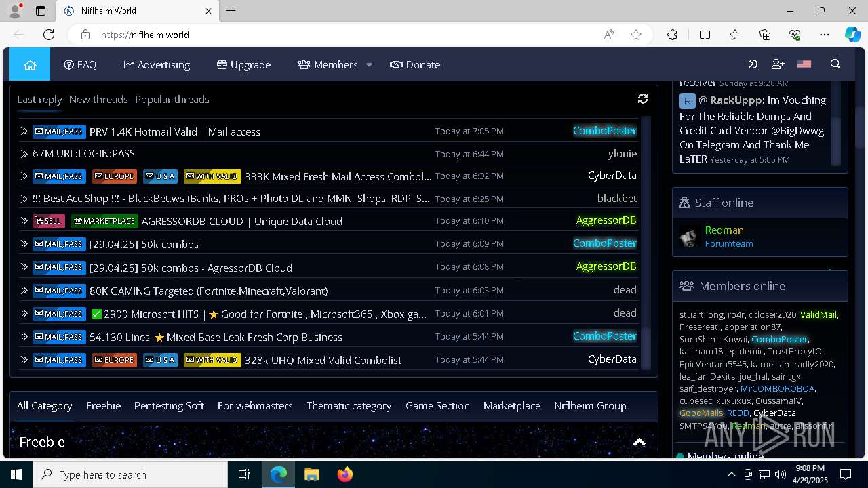868x488 pixels.
Task: Open Redman staff profile link
Action: click(724, 230)
